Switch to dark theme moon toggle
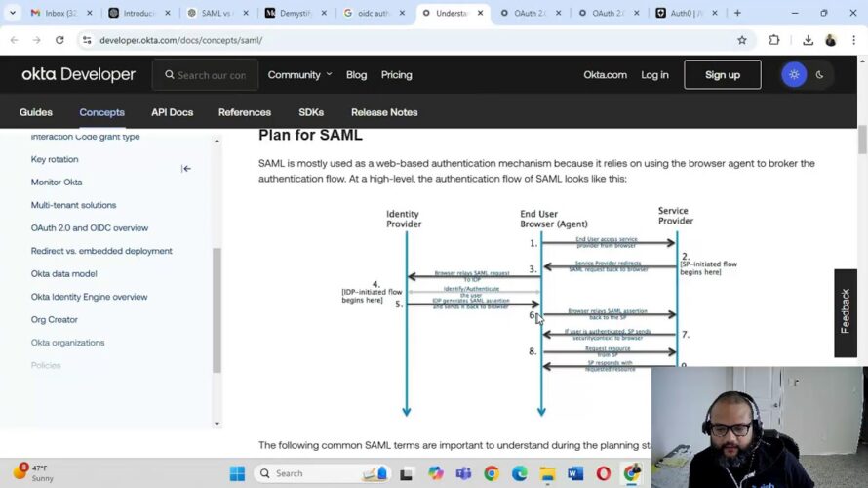 820,75
